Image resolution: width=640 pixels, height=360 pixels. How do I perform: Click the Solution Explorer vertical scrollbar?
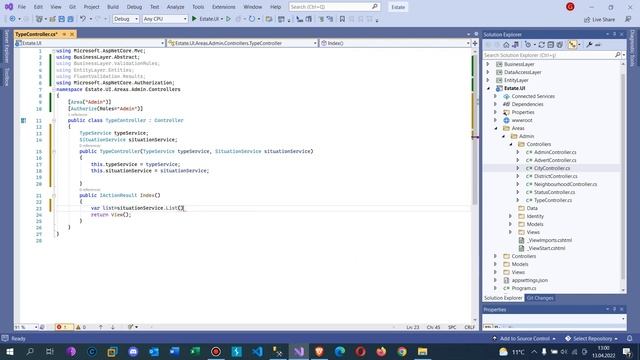[623, 176]
